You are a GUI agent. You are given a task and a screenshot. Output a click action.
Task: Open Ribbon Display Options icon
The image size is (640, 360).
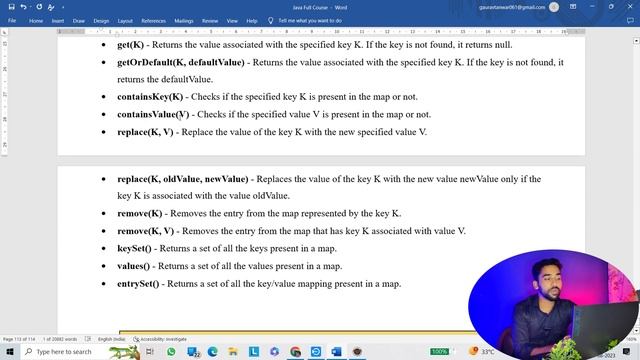[x=573, y=7]
